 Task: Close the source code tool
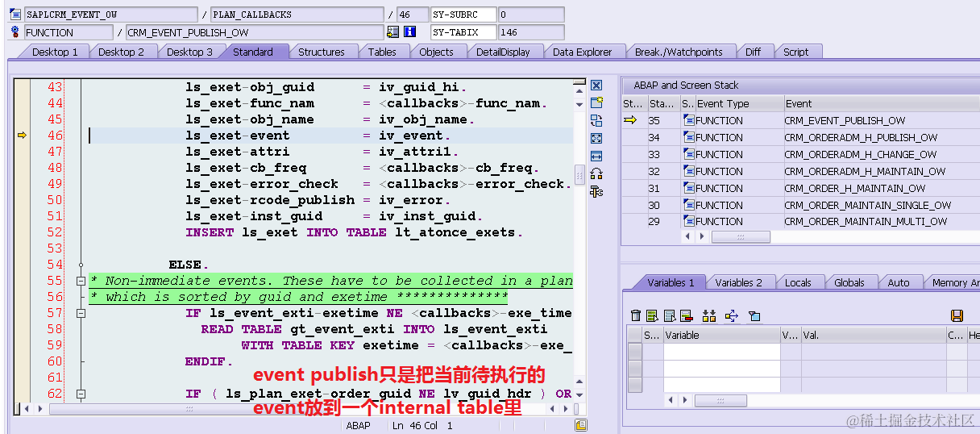coord(596,86)
